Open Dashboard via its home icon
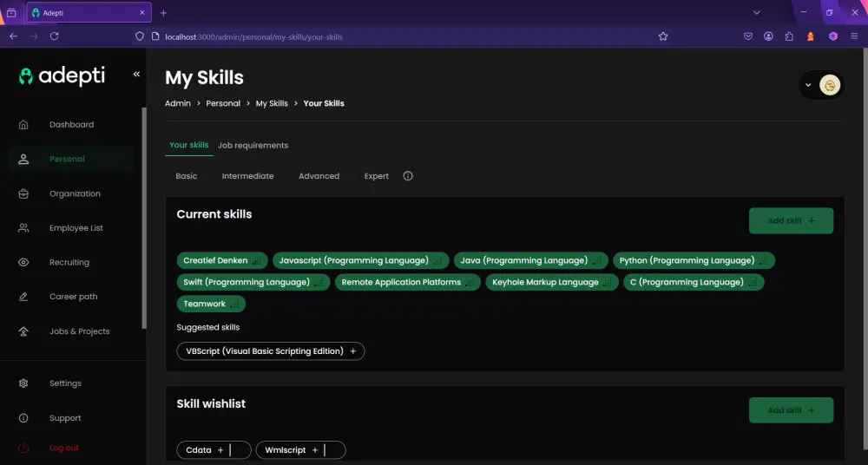Image resolution: width=868 pixels, height=465 pixels. (23, 125)
